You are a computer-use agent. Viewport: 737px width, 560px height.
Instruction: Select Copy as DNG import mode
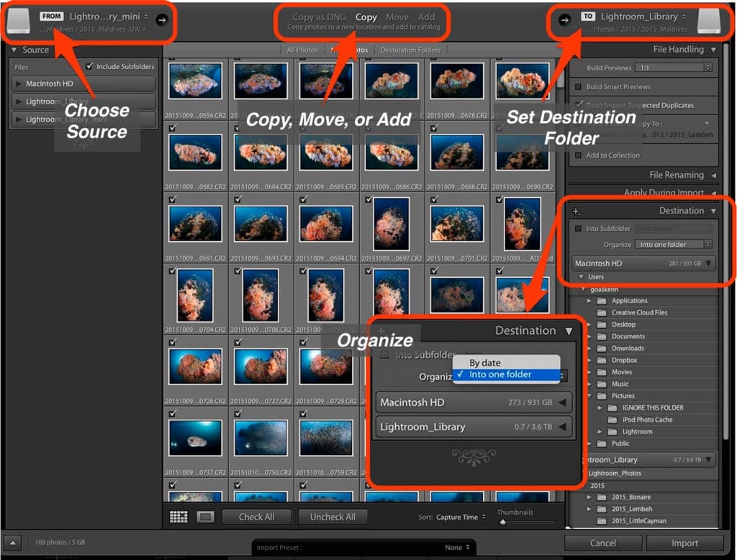click(x=319, y=17)
